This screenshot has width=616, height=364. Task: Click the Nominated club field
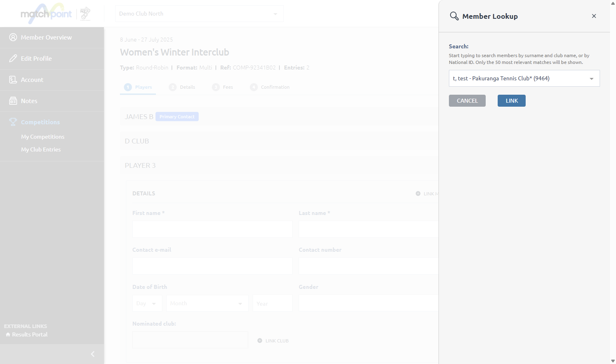point(190,340)
